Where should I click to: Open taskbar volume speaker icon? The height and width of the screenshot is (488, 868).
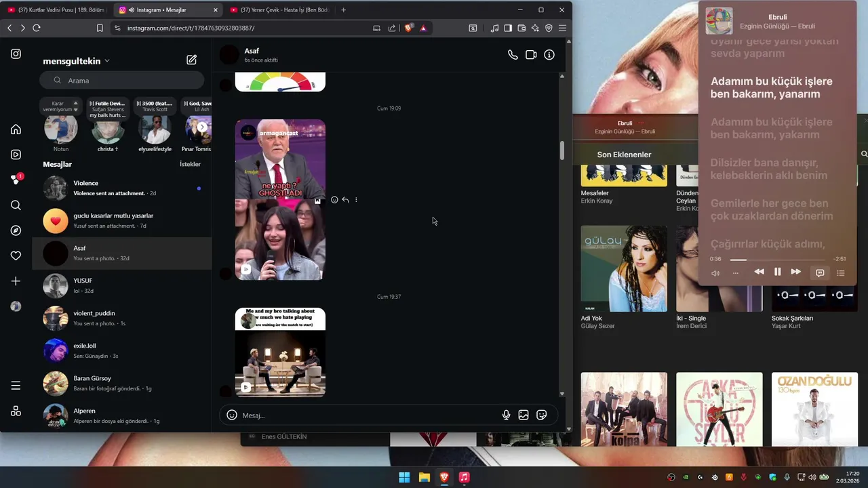pyautogui.click(x=812, y=477)
